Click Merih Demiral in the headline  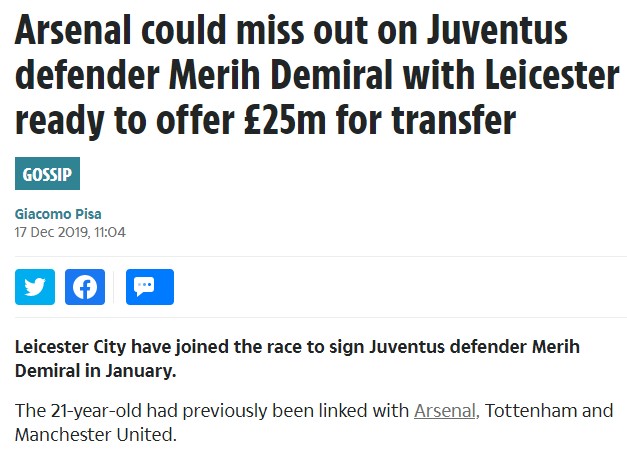coord(281,75)
